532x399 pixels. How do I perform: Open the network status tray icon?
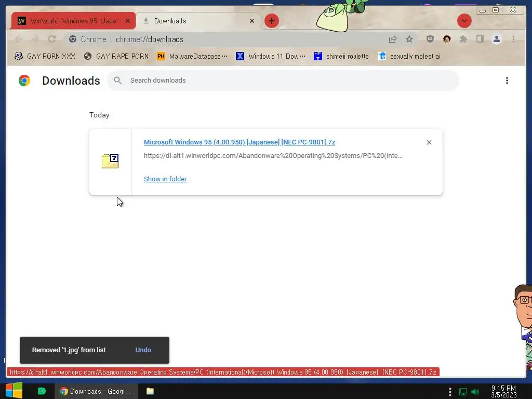463,392
